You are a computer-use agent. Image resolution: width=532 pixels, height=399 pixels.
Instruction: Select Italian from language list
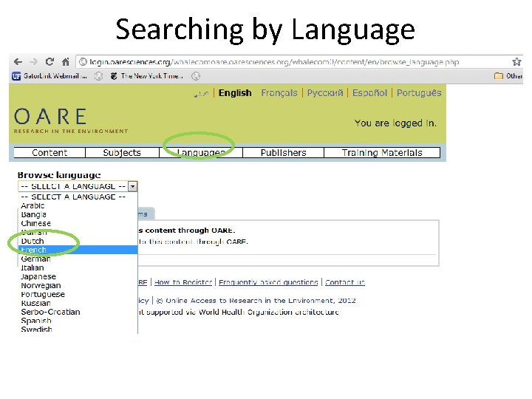click(x=78, y=267)
